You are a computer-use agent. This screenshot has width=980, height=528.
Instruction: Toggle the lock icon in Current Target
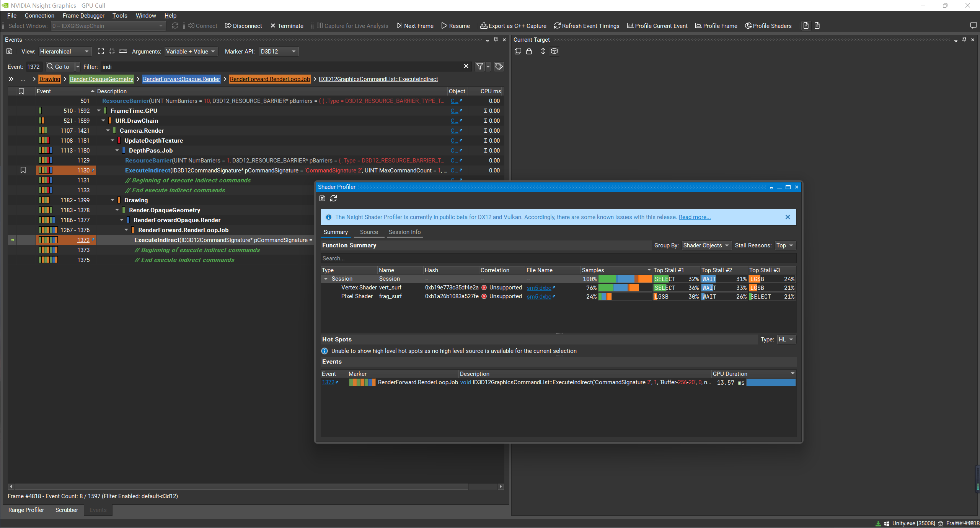[x=529, y=51]
